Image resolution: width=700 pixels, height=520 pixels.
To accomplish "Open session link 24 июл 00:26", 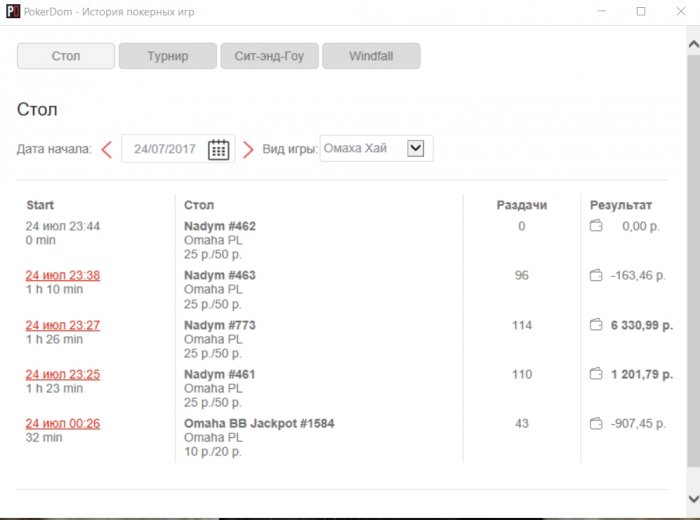I will (63, 423).
